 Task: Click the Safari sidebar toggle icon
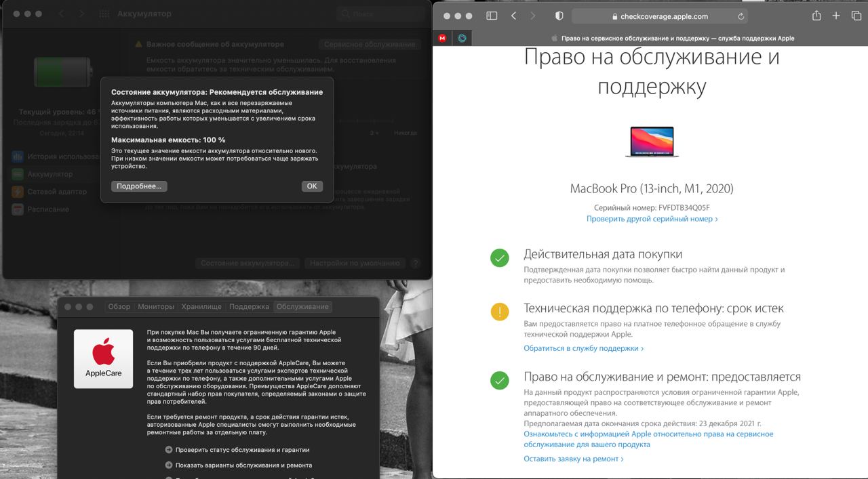(x=492, y=16)
